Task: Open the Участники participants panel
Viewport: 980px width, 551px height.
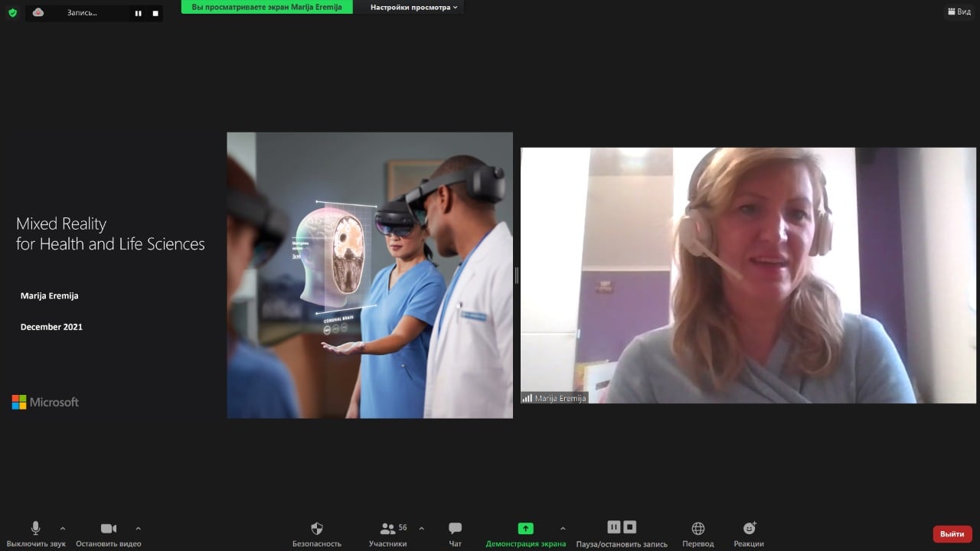Action: 388,529
